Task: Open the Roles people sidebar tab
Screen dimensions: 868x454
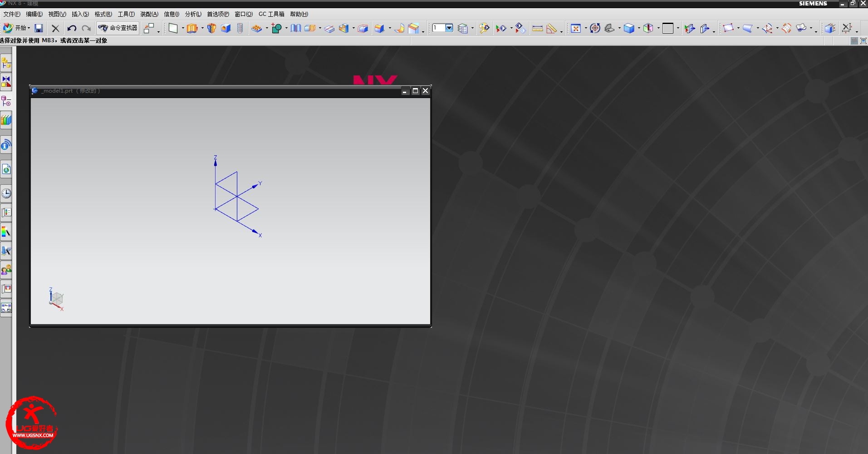Action: [6, 270]
